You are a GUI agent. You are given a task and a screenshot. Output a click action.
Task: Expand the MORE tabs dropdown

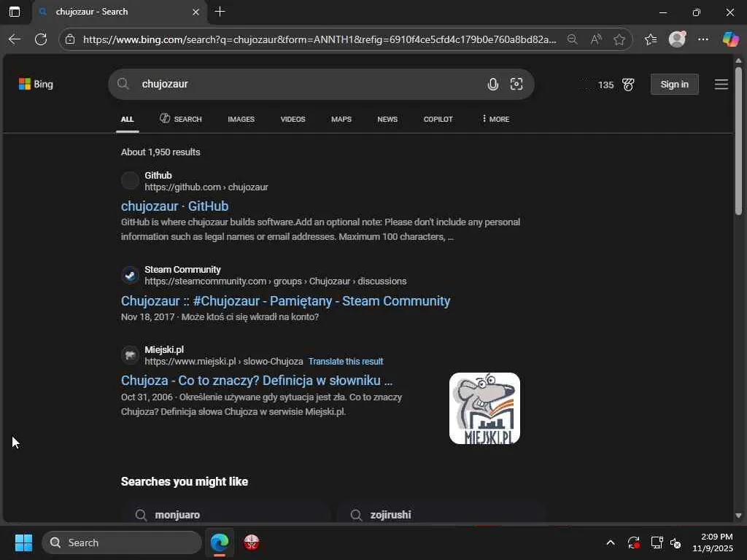(495, 119)
